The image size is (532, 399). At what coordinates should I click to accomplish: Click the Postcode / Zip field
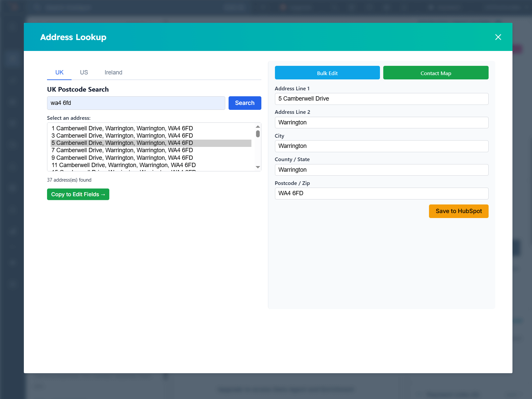pyautogui.click(x=381, y=194)
